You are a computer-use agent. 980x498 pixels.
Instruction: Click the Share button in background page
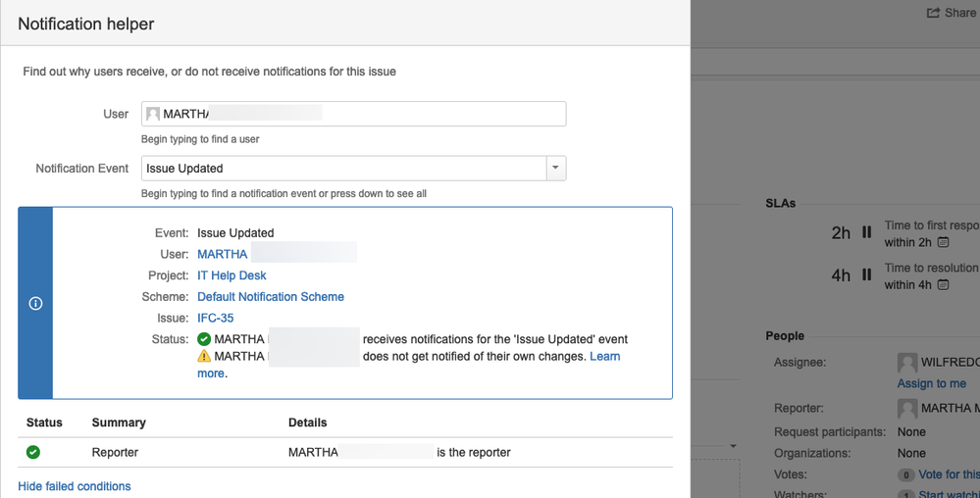point(953,13)
